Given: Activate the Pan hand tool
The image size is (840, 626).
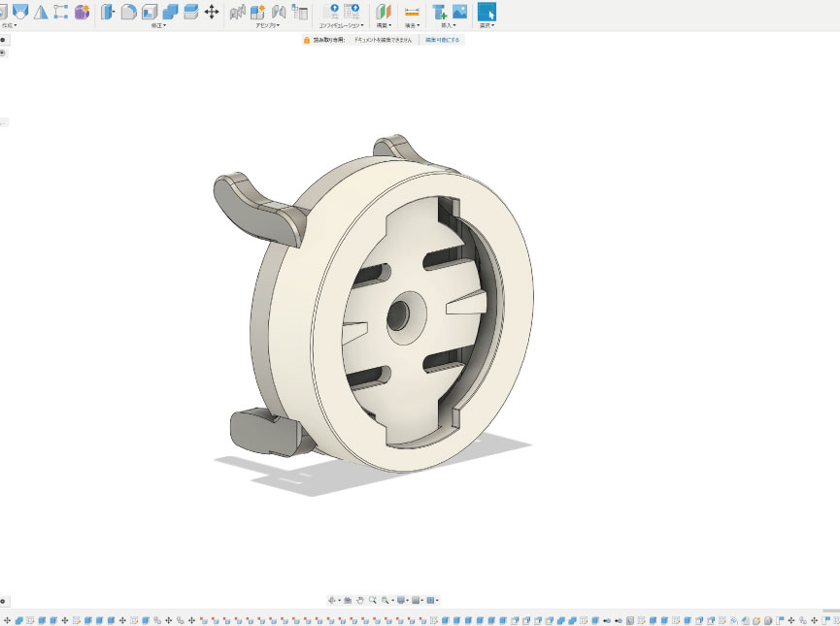Looking at the screenshot, I should [359, 601].
